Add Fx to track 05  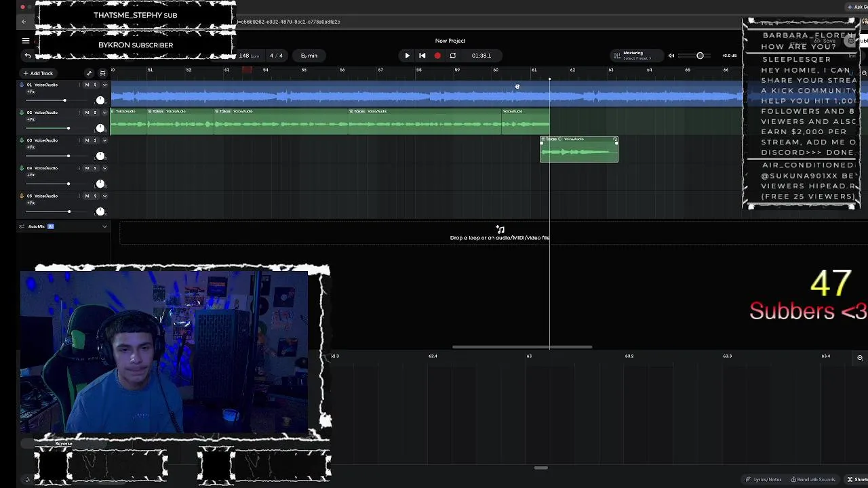pyautogui.click(x=31, y=203)
